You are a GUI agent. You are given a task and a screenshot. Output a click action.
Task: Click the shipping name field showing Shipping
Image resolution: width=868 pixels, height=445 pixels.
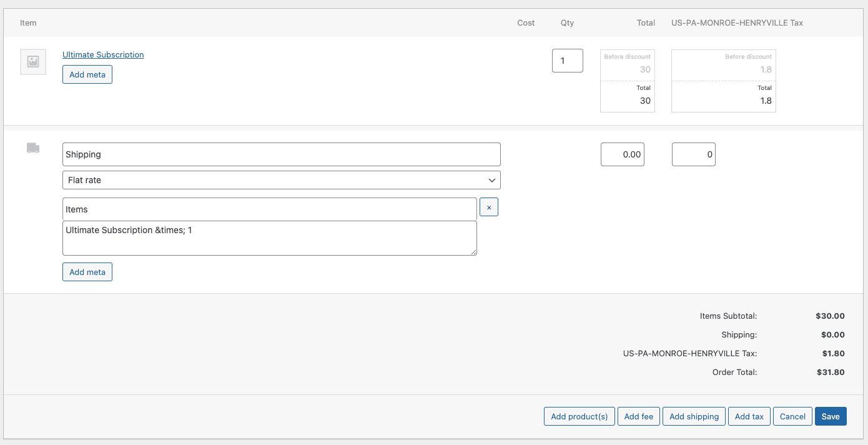click(281, 154)
